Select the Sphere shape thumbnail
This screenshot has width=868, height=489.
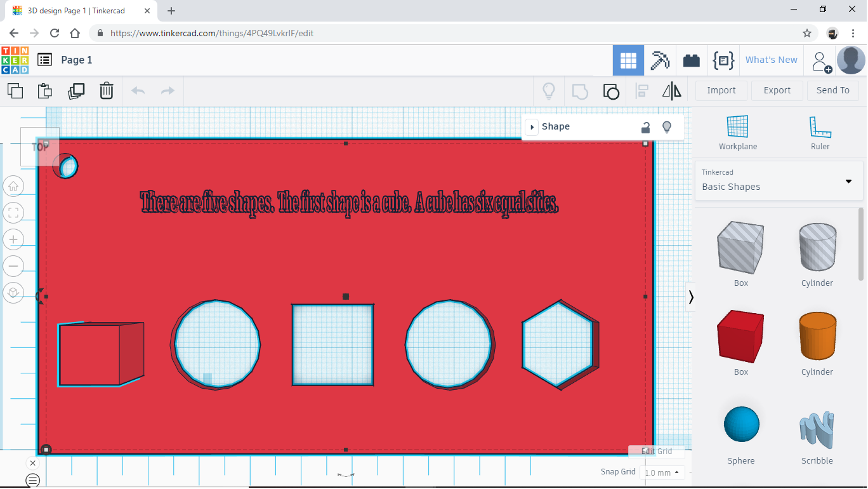pyautogui.click(x=740, y=423)
